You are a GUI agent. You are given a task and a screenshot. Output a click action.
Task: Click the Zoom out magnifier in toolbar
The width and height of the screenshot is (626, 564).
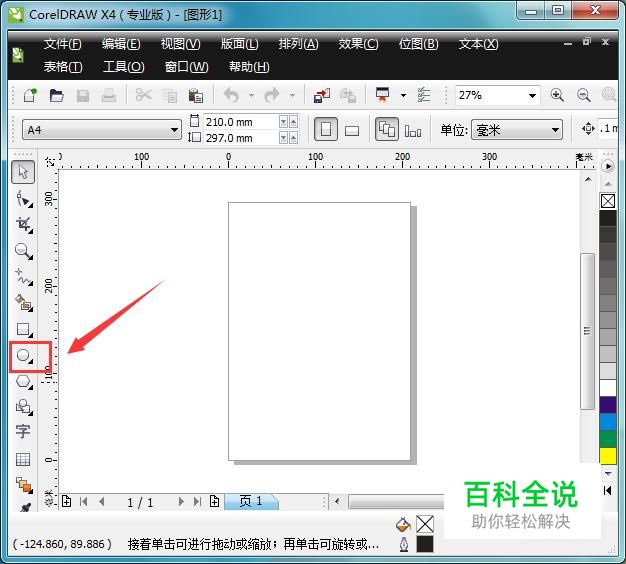(584, 95)
